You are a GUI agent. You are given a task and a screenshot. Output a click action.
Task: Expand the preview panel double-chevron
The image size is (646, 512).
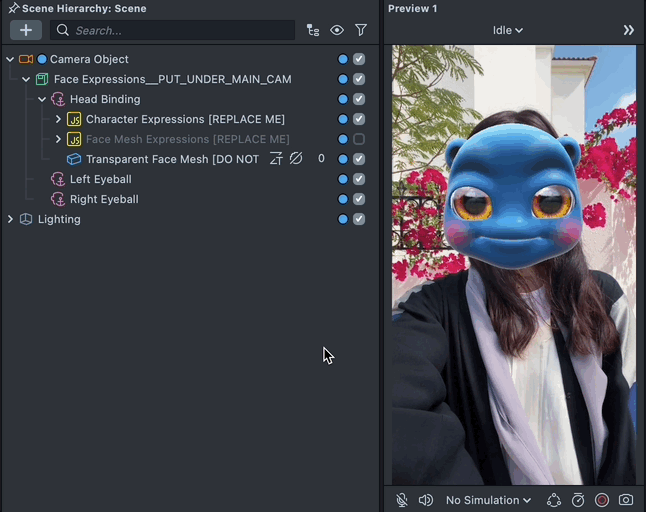pyautogui.click(x=629, y=30)
